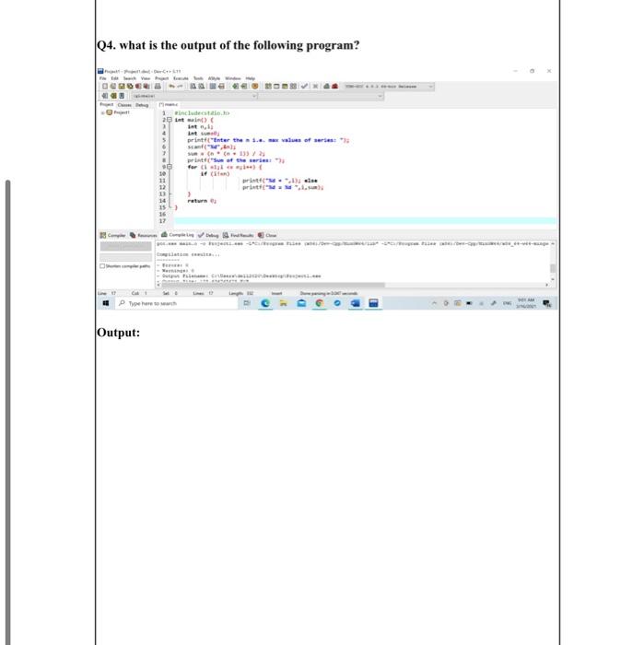Click the Run toolbar icon
644x645 pixels.
pos(276,87)
